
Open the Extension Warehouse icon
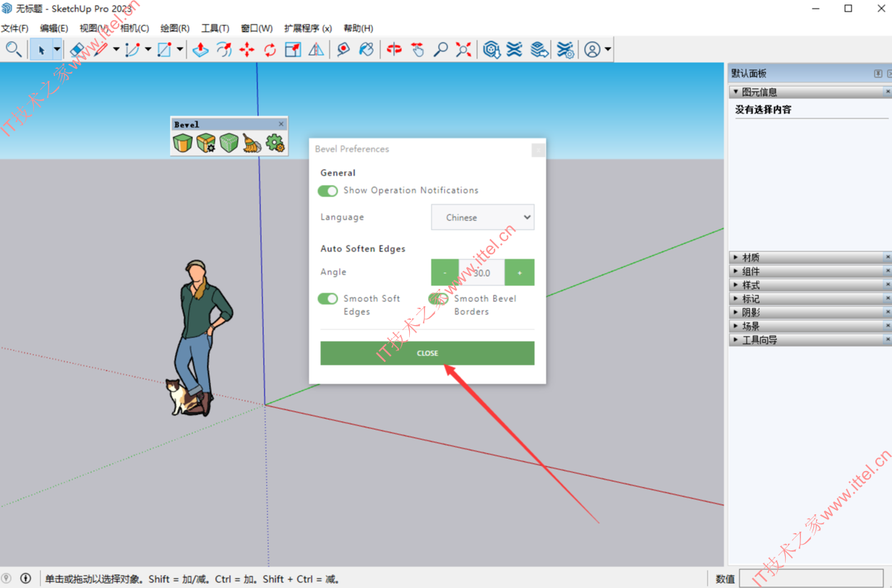coord(515,49)
